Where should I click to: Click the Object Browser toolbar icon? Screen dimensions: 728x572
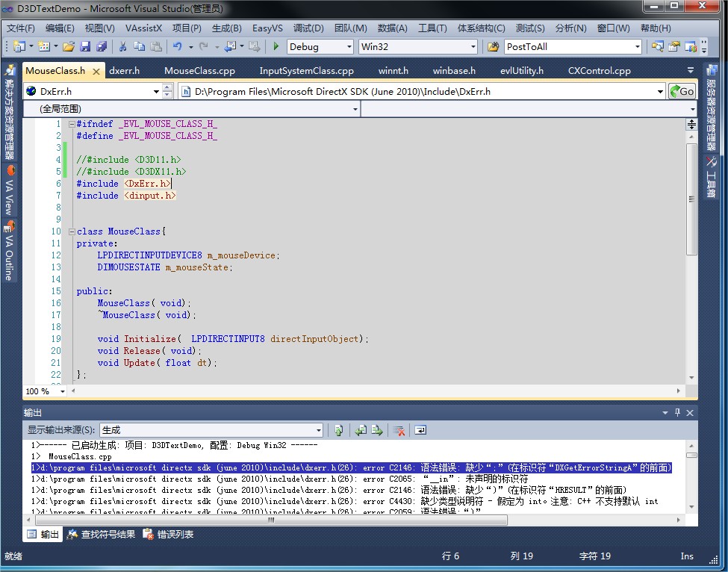click(x=691, y=46)
